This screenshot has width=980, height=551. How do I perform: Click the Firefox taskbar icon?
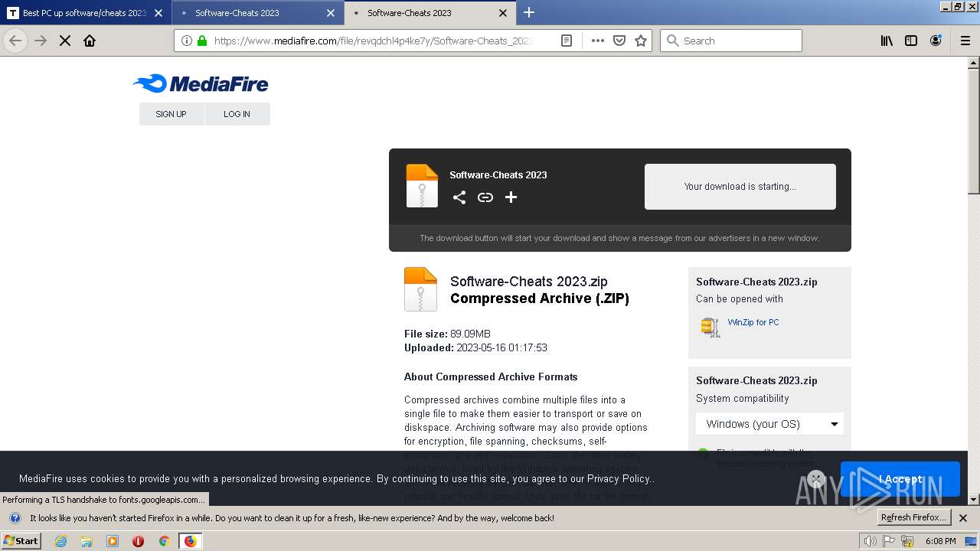(190, 541)
